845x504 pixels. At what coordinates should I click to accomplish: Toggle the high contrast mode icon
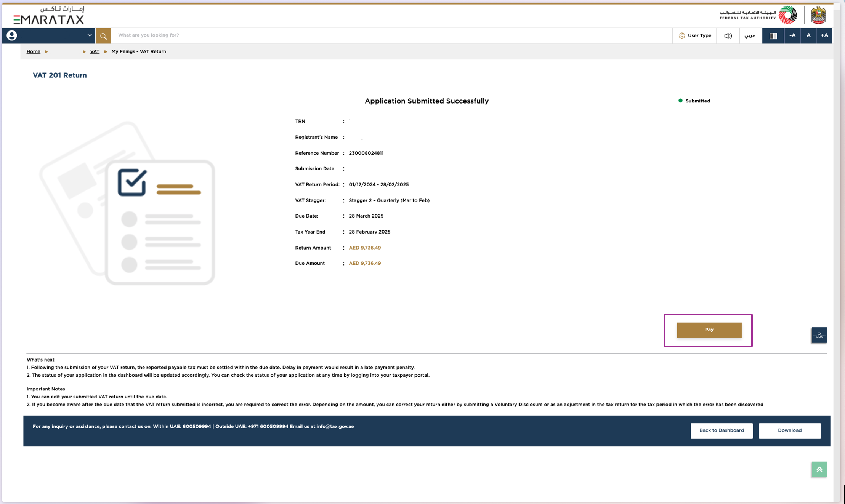773,36
